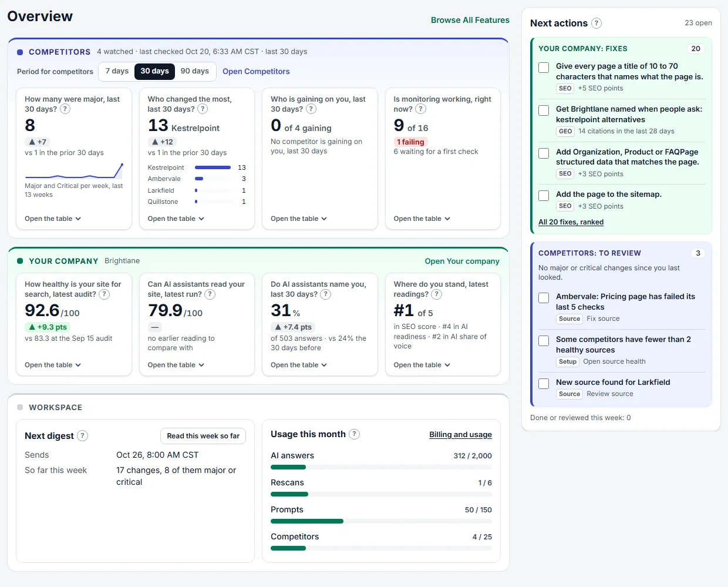The image size is (728, 587).
Task: Check 'Some competitors have fewer than 2 healthy sources'
Action: (x=544, y=341)
